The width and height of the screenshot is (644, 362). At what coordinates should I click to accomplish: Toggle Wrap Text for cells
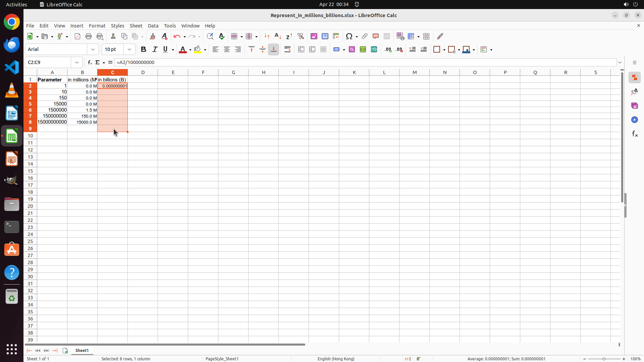[x=287, y=49]
